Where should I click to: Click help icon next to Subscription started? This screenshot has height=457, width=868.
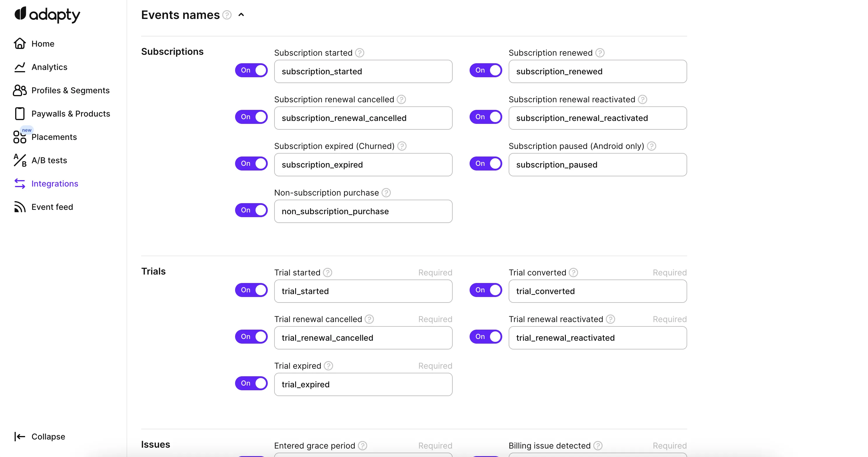point(360,53)
